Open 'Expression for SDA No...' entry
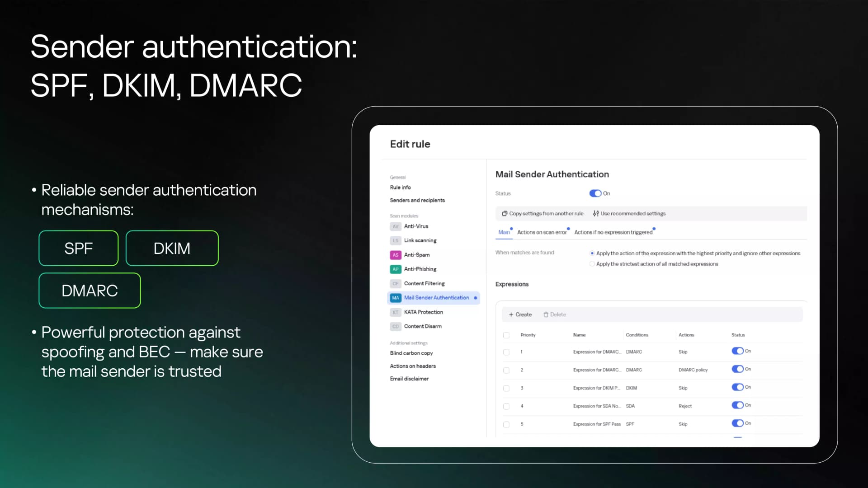 (x=597, y=406)
